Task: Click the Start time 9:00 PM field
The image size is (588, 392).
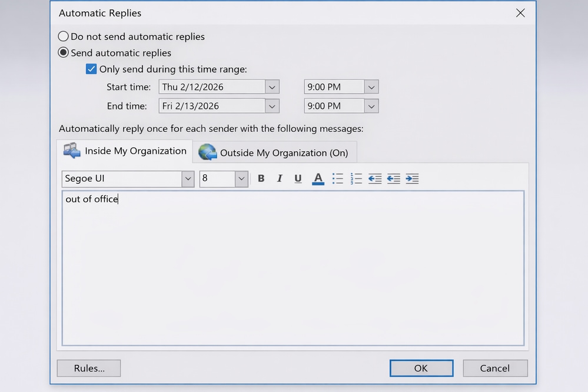Action: [x=334, y=87]
